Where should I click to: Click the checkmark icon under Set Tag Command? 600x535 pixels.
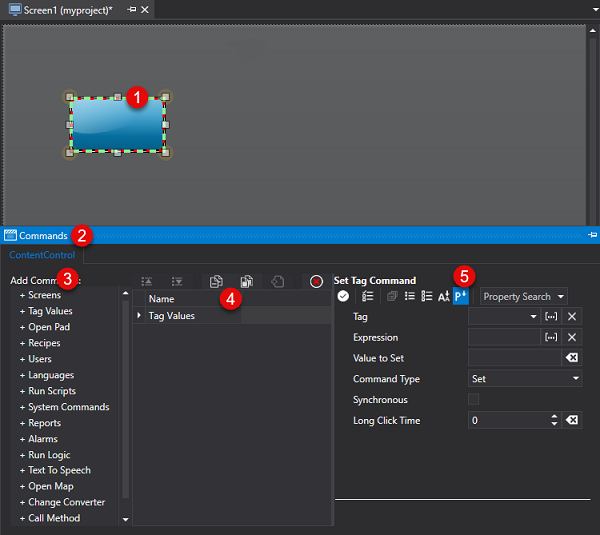tap(343, 296)
